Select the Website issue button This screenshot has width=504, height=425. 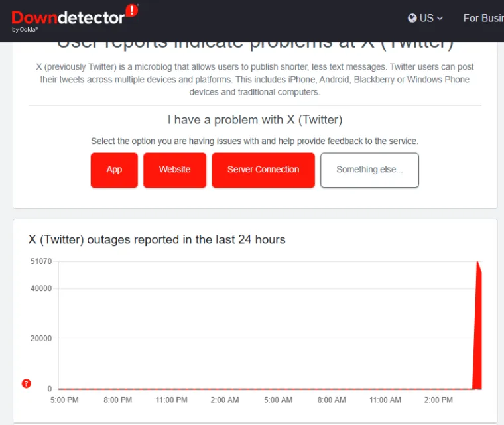coord(174,170)
